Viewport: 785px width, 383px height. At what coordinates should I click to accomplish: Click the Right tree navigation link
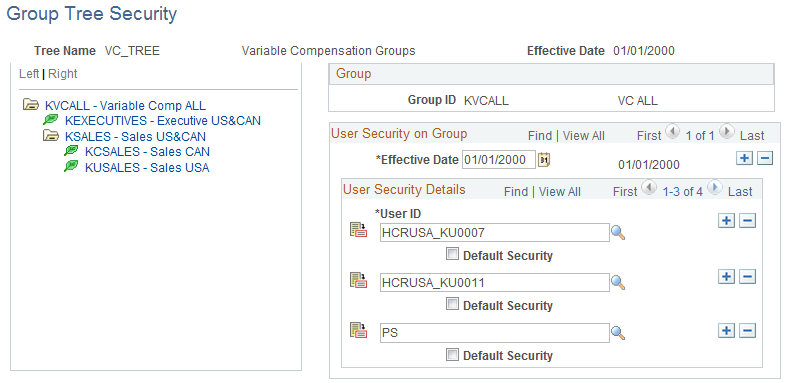click(63, 74)
